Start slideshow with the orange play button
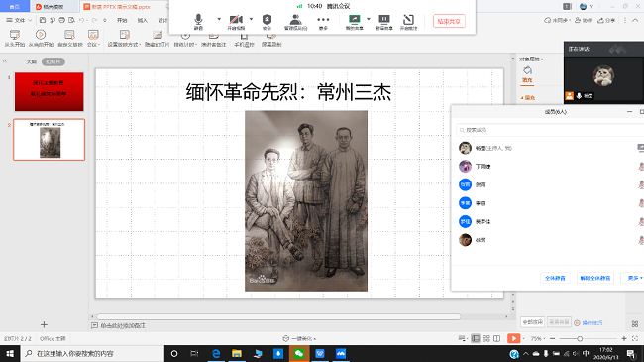This screenshot has height=362, width=644. tap(513, 338)
